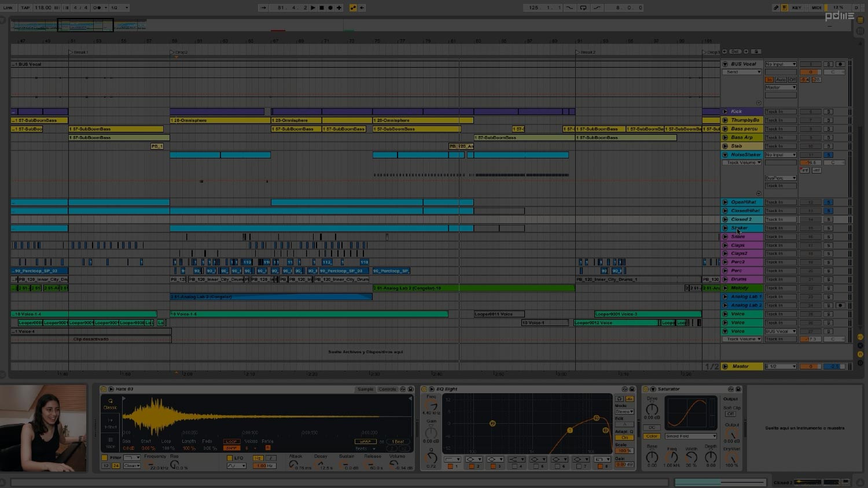
Task: Click the EQ Eight save preset icon
Action: coord(631,389)
